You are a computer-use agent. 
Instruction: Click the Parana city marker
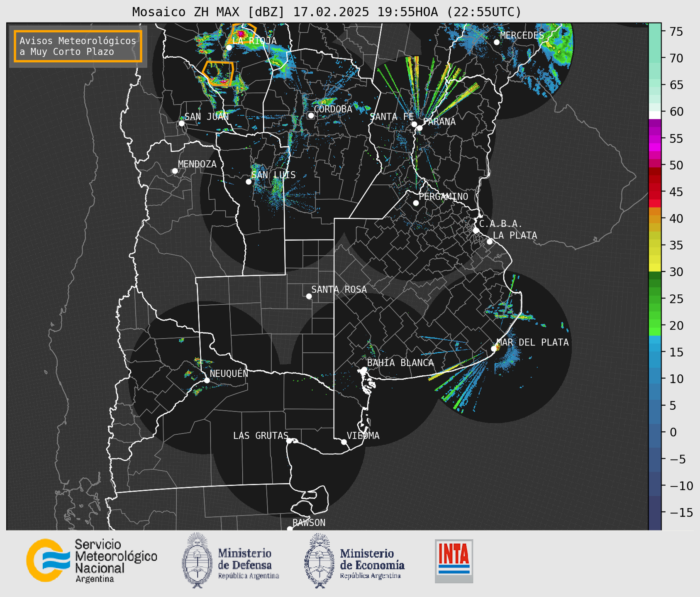[x=420, y=128]
